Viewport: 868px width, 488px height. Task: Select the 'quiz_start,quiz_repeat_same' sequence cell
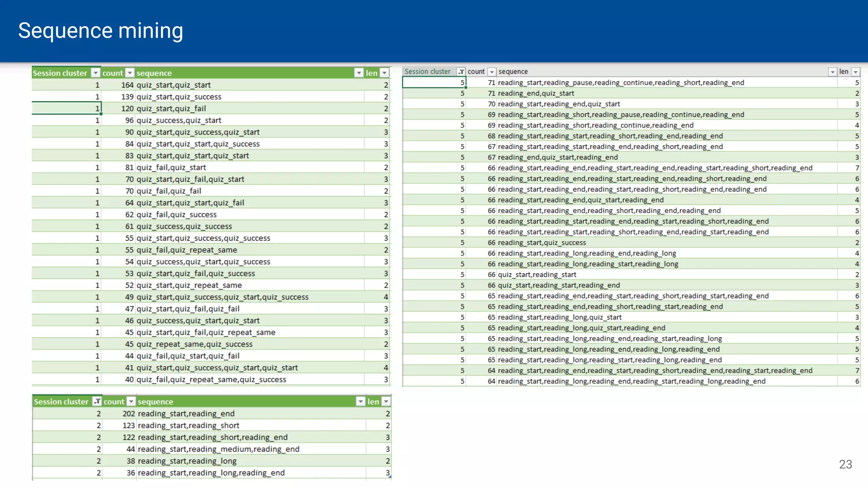click(250, 285)
